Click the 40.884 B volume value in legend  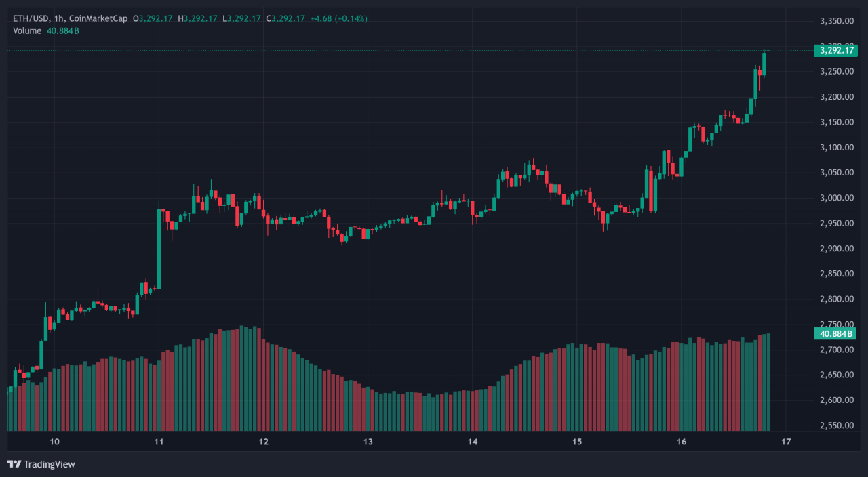pos(62,30)
